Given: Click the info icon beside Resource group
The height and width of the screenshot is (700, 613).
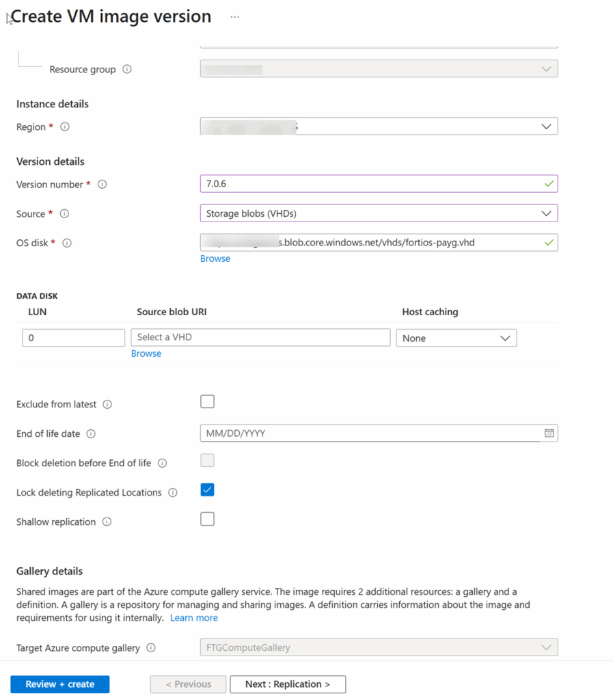Looking at the screenshot, I should [x=127, y=69].
